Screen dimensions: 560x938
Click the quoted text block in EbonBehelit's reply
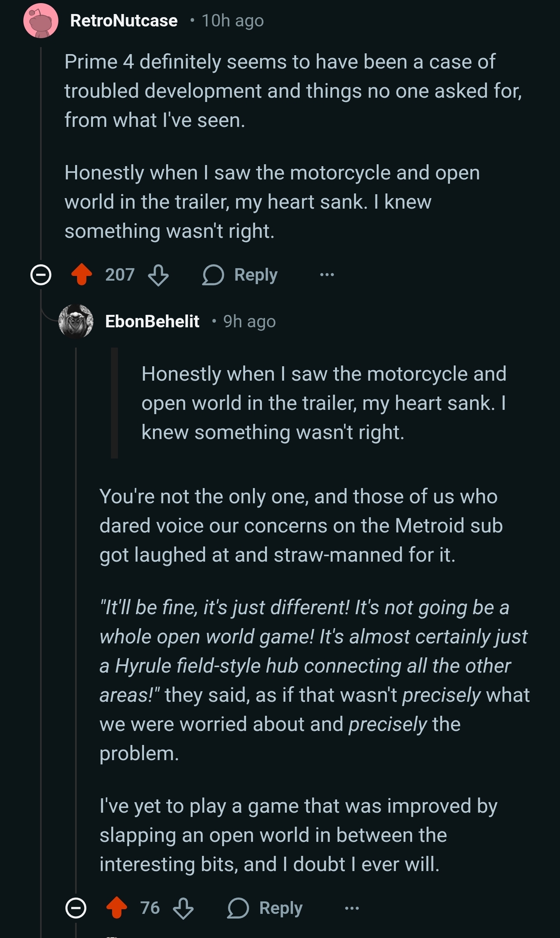323,403
